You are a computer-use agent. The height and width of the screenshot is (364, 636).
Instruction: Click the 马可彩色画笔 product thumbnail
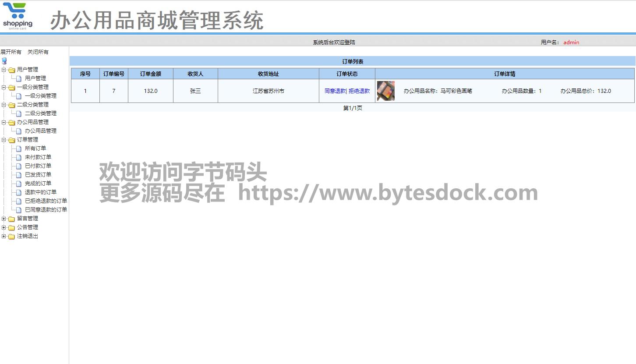[386, 91]
